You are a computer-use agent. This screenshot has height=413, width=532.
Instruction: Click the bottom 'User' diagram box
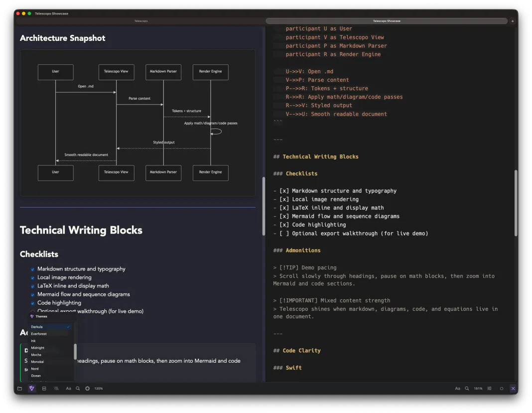tap(56, 173)
